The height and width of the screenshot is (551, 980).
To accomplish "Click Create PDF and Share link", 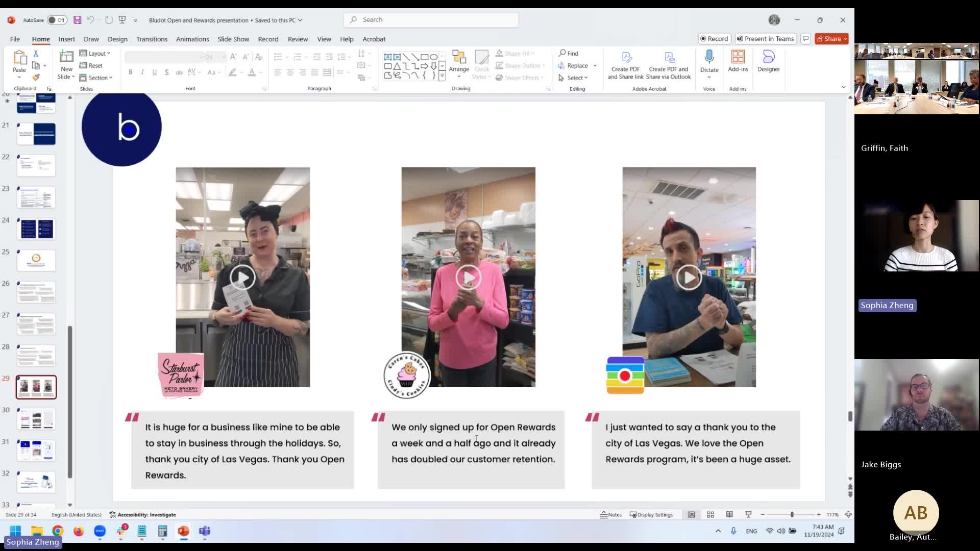I will pos(625,65).
